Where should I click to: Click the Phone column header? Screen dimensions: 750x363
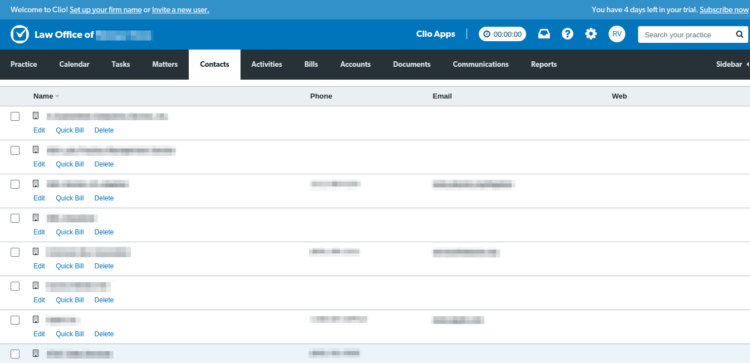[x=321, y=96]
